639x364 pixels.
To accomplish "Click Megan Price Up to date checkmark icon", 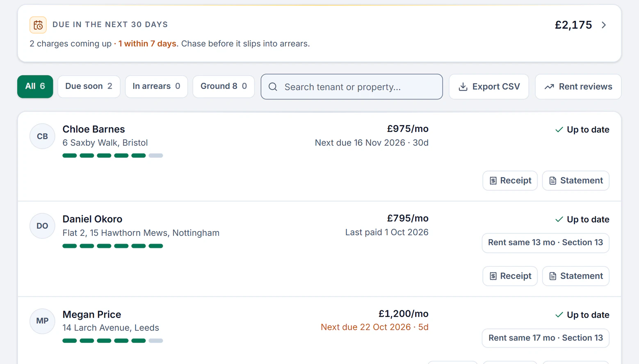I will click(x=559, y=315).
